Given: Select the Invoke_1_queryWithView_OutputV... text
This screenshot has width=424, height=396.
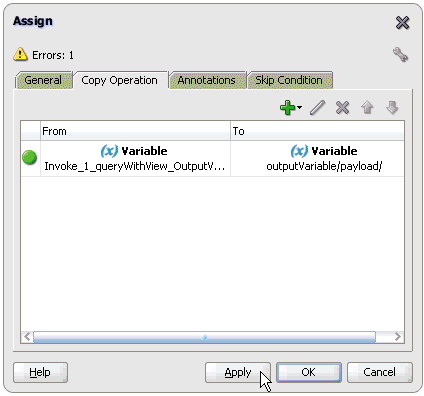Looking at the screenshot, I should pyautogui.click(x=135, y=166).
